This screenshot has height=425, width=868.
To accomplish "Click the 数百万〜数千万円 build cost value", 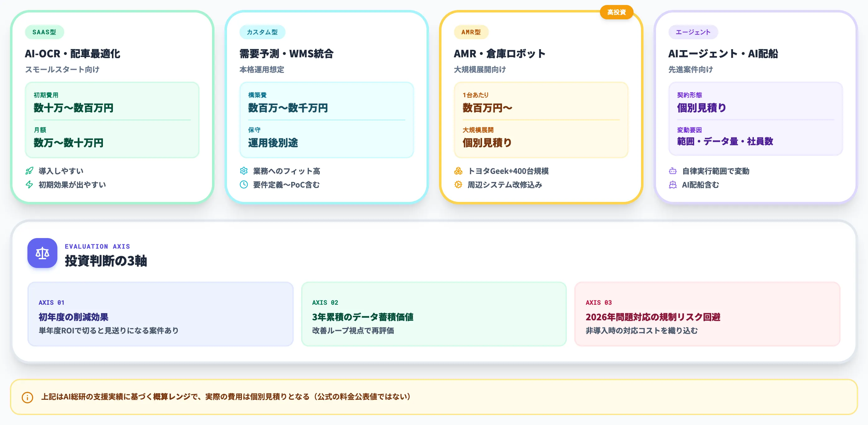I will [x=288, y=108].
